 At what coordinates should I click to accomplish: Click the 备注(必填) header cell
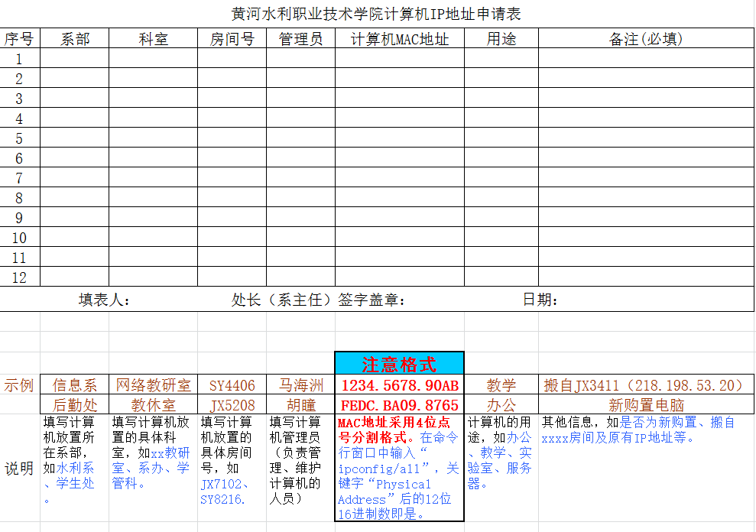click(x=646, y=39)
